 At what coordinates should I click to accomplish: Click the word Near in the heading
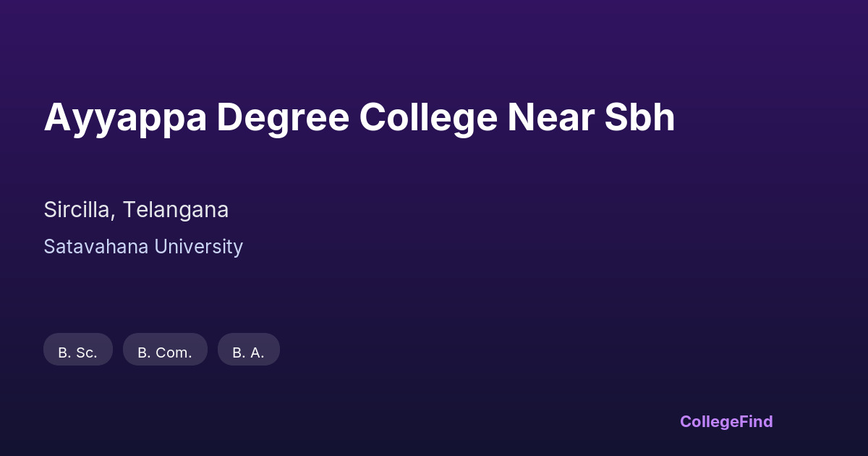[550, 117]
